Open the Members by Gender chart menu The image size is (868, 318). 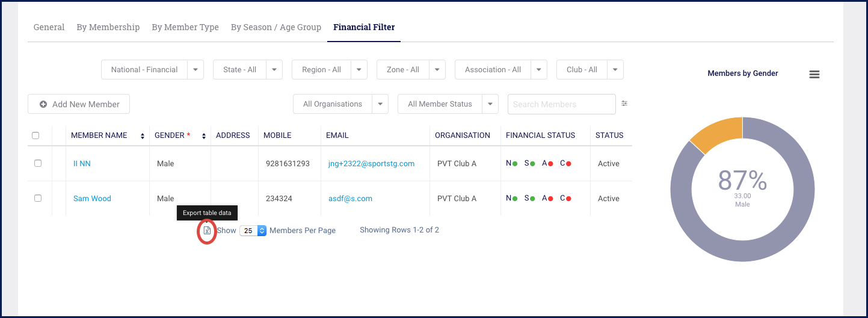[x=814, y=74]
